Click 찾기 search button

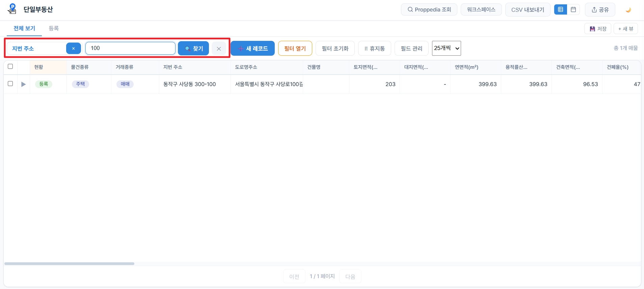point(193,48)
